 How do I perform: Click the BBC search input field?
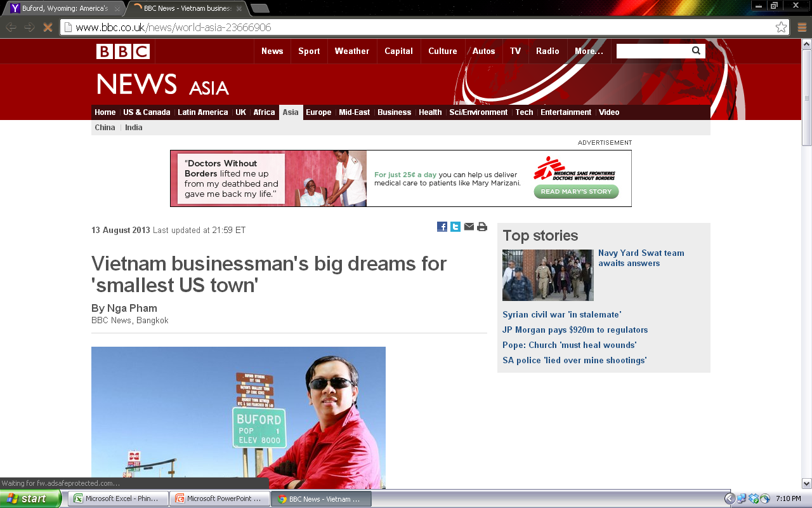pos(653,51)
